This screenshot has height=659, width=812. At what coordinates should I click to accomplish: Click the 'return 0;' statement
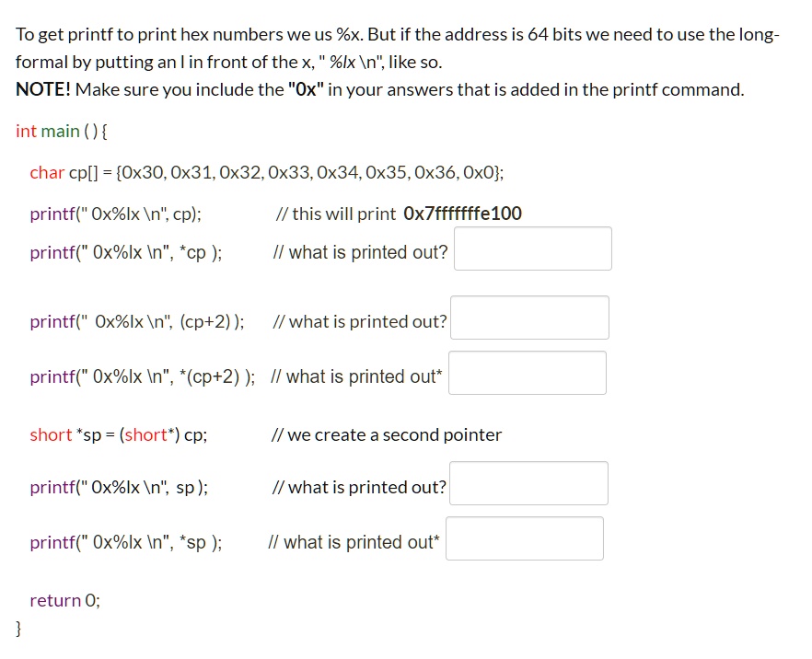(64, 600)
